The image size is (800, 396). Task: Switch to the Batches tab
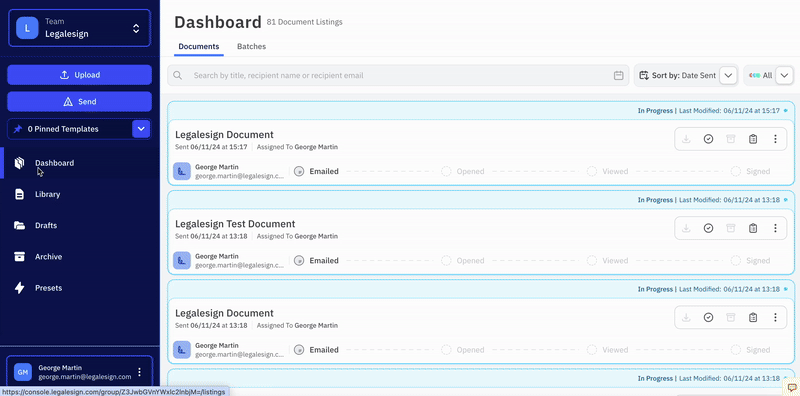click(x=252, y=46)
